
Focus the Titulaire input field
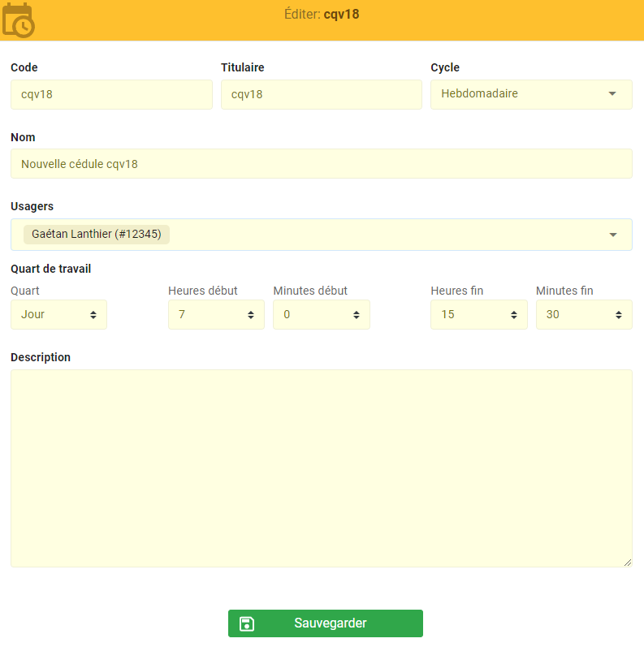[321, 94]
